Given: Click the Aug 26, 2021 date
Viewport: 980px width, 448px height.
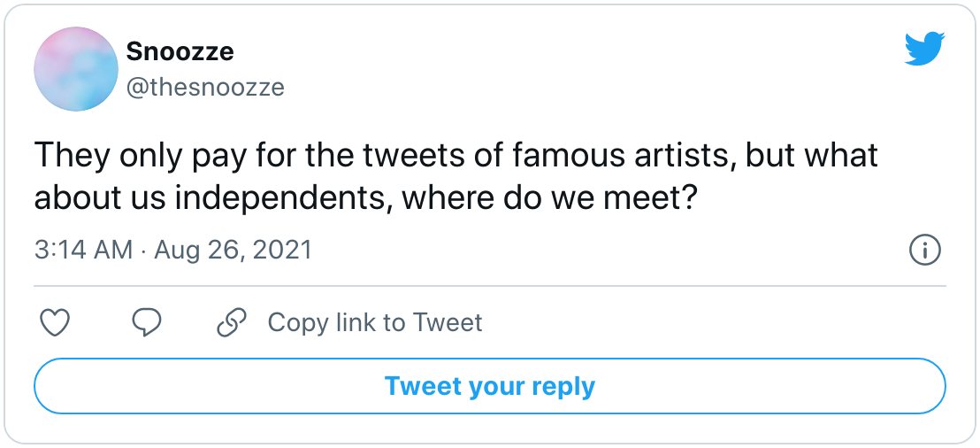Looking at the screenshot, I should pos(234,251).
